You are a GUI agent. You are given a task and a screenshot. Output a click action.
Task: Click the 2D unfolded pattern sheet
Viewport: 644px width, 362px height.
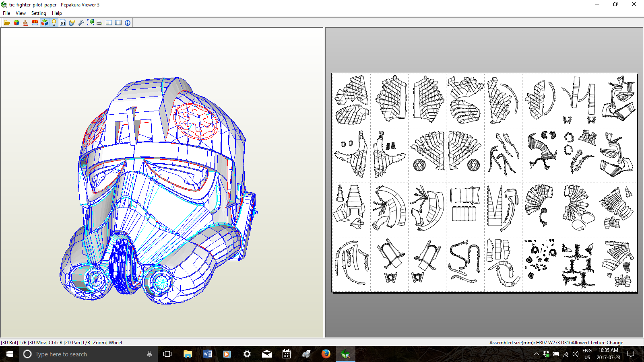point(484,183)
